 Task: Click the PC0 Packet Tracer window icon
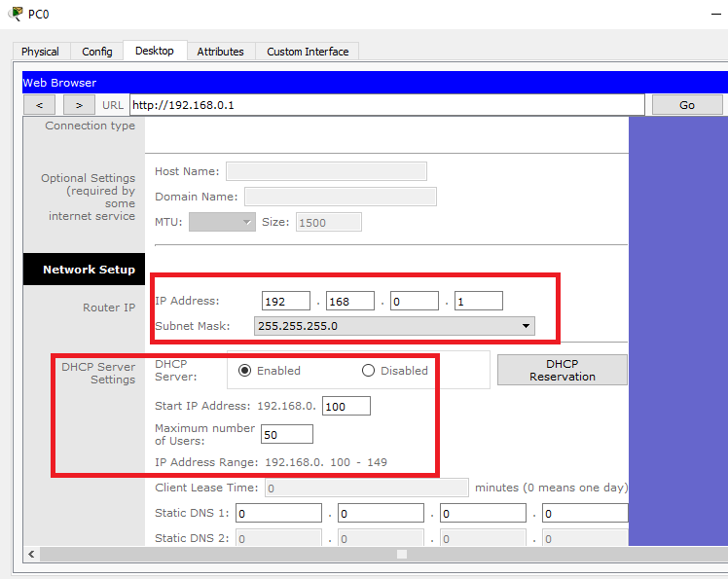click(x=16, y=14)
